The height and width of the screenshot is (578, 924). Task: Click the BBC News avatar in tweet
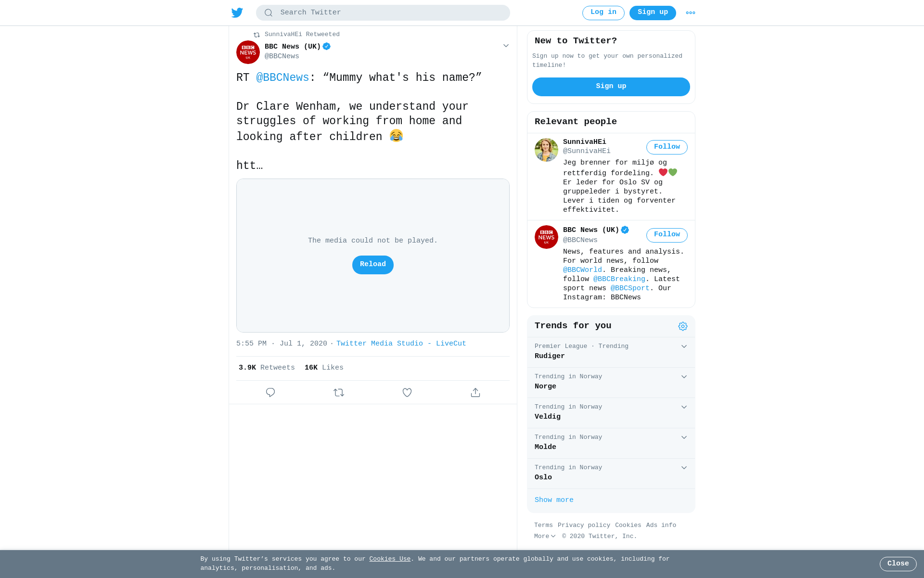(248, 52)
